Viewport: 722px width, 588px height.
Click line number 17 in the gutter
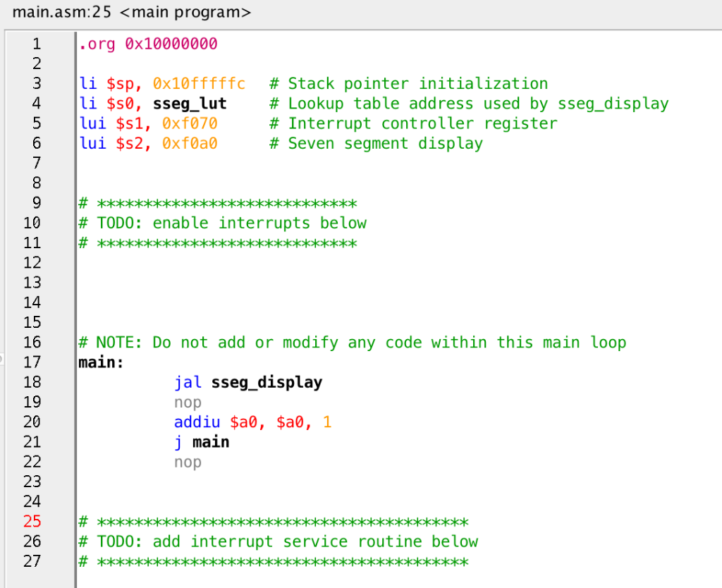click(32, 362)
